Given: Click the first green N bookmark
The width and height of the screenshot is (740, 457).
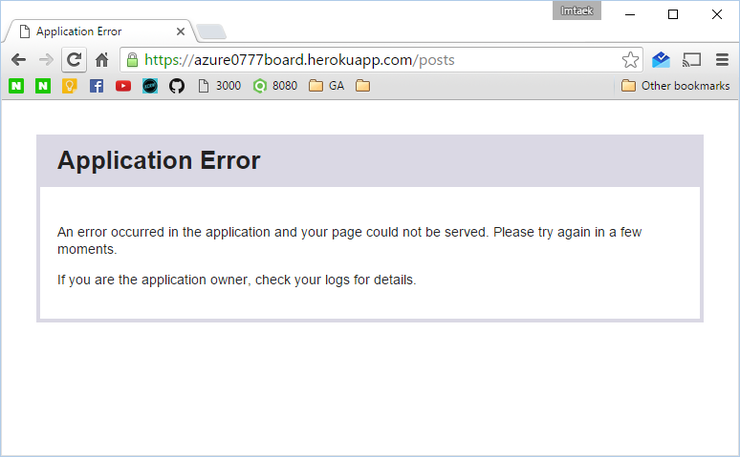Looking at the screenshot, I should 17,86.
